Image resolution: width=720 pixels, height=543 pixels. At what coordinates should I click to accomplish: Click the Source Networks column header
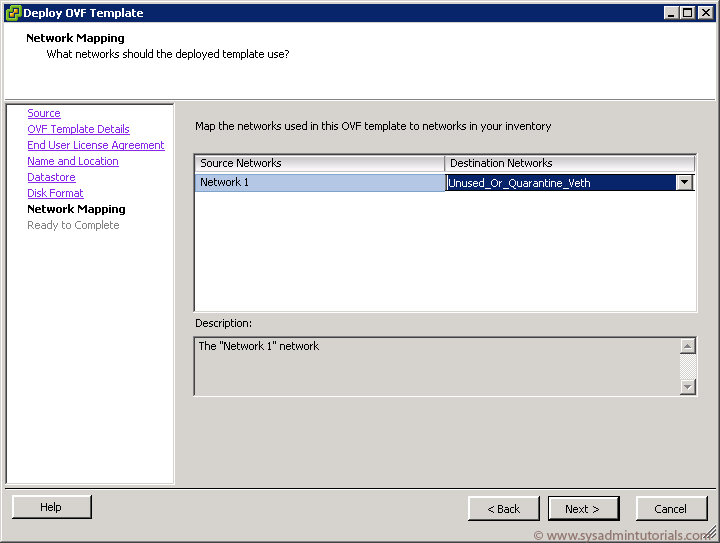(x=320, y=163)
